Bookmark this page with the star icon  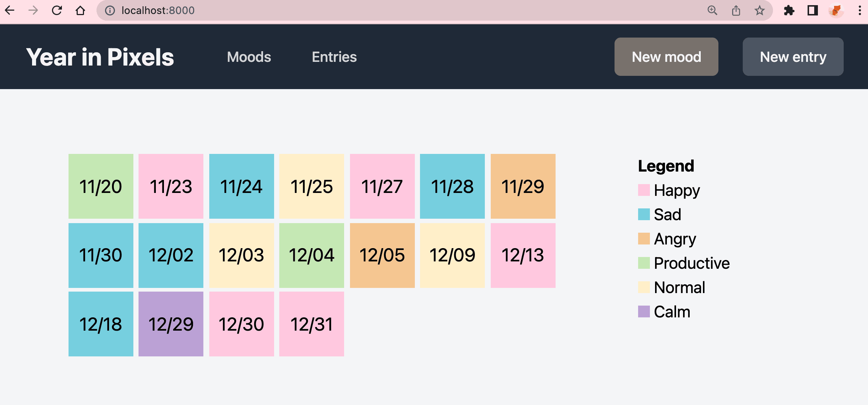click(760, 10)
